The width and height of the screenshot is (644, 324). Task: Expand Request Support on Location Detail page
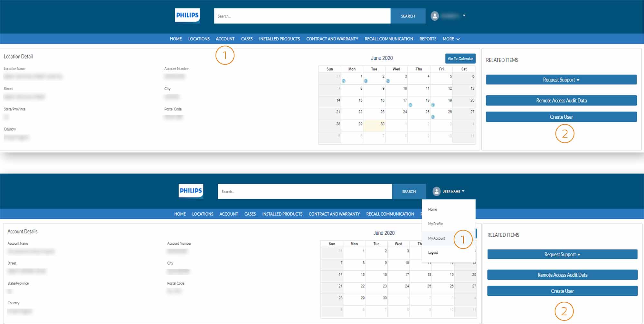[x=561, y=80]
